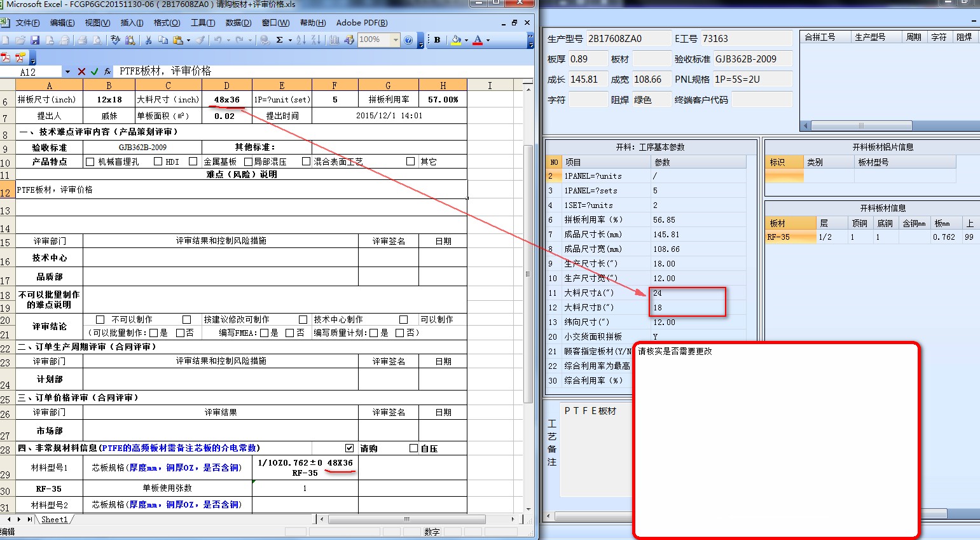Cut selection with scissors icon

pyautogui.click(x=148, y=40)
